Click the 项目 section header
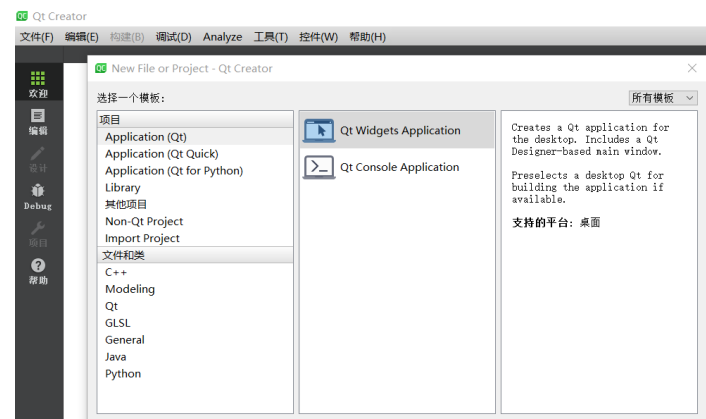Screen dimensions: 706x419 click(195, 120)
